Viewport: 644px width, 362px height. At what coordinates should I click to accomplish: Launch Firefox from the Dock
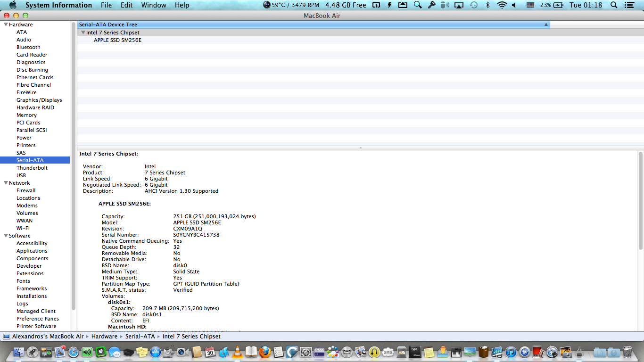[264, 352]
